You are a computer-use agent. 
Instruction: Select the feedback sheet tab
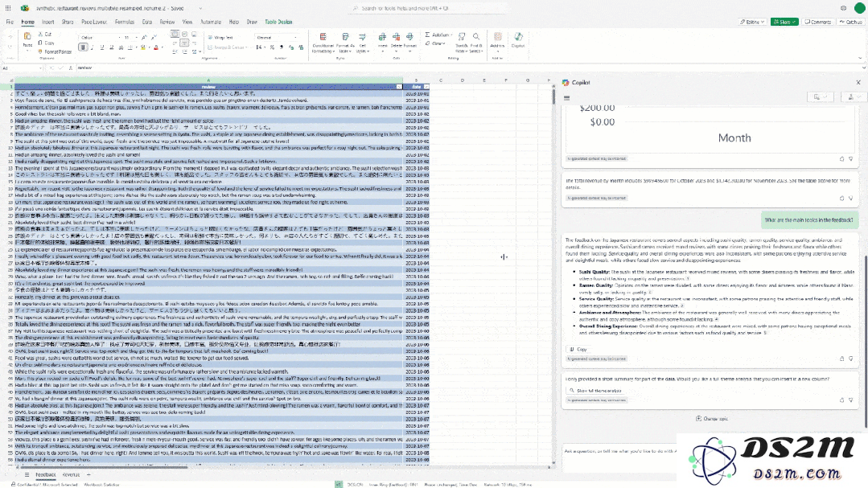45,474
